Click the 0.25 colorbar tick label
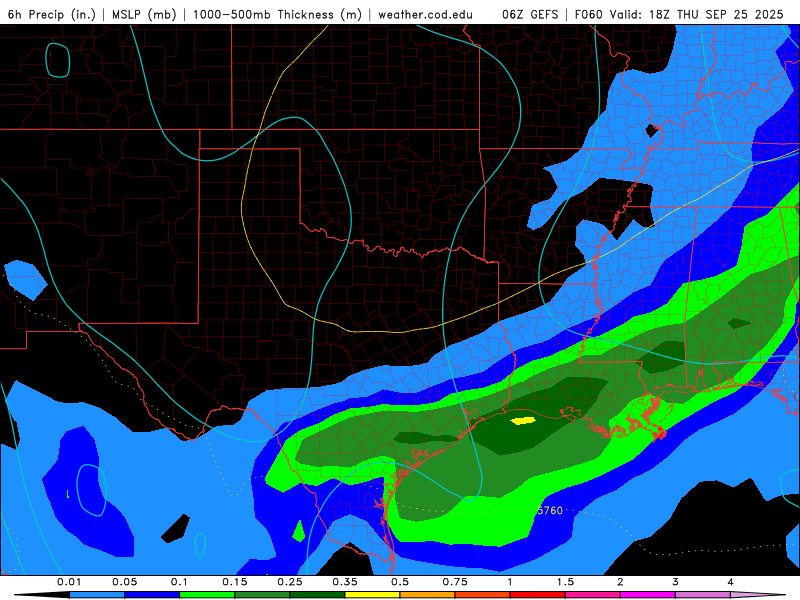The width and height of the screenshot is (800, 600). (x=290, y=582)
